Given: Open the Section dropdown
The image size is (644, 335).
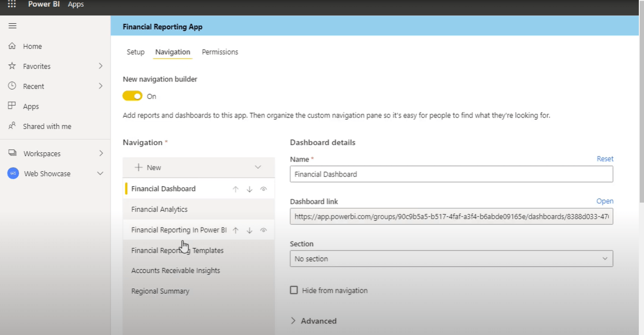Looking at the screenshot, I should (451, 259).
